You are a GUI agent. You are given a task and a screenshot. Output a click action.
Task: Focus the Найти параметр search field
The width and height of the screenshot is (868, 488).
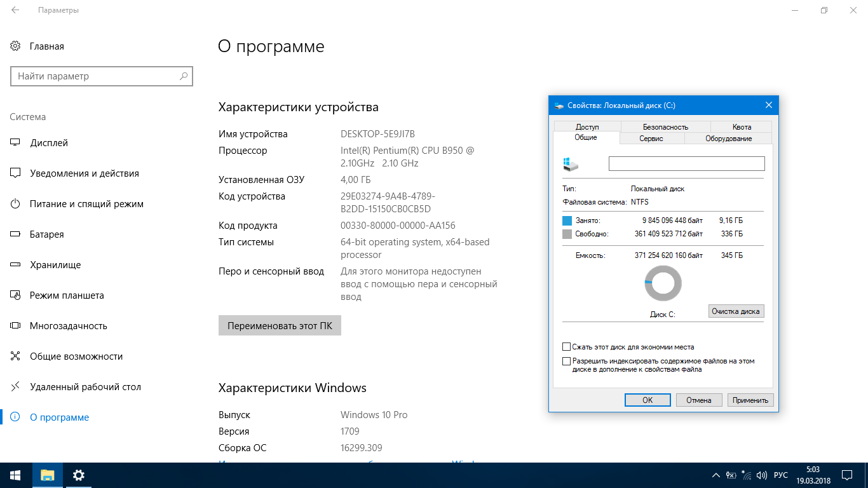(x=102, y=76)
